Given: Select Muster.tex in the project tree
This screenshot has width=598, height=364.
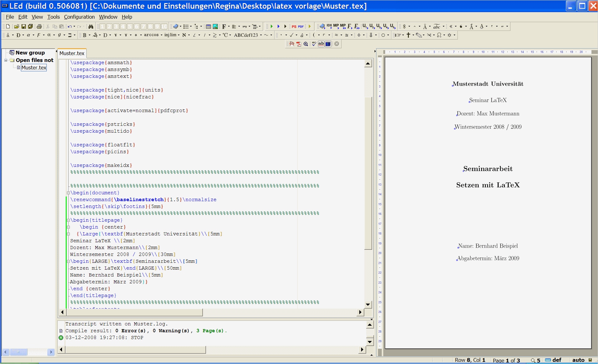Looking at the screenshot, I should [x=34, y=68].
